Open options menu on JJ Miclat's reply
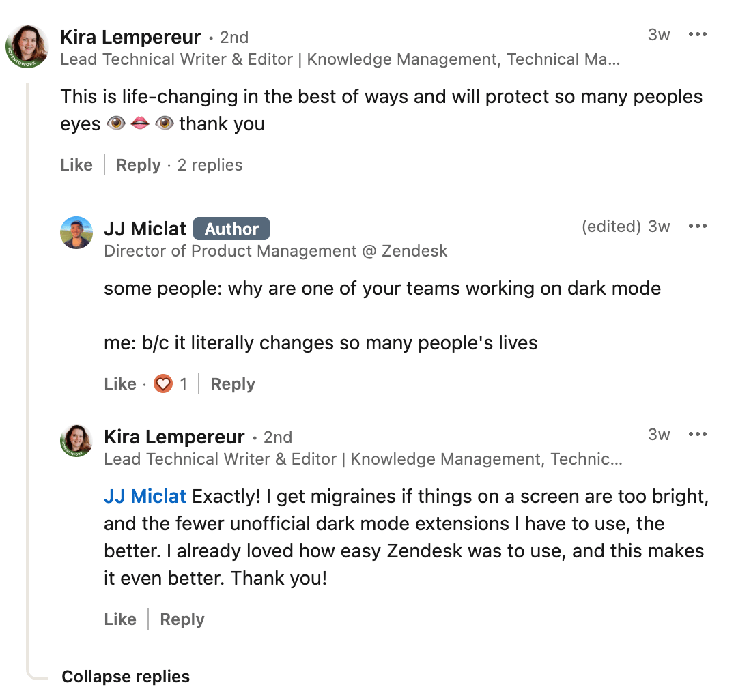 (698, 226)
